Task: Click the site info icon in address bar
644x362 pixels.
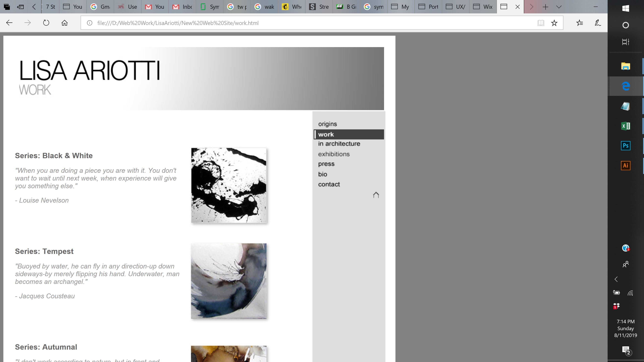Action: 90,23
